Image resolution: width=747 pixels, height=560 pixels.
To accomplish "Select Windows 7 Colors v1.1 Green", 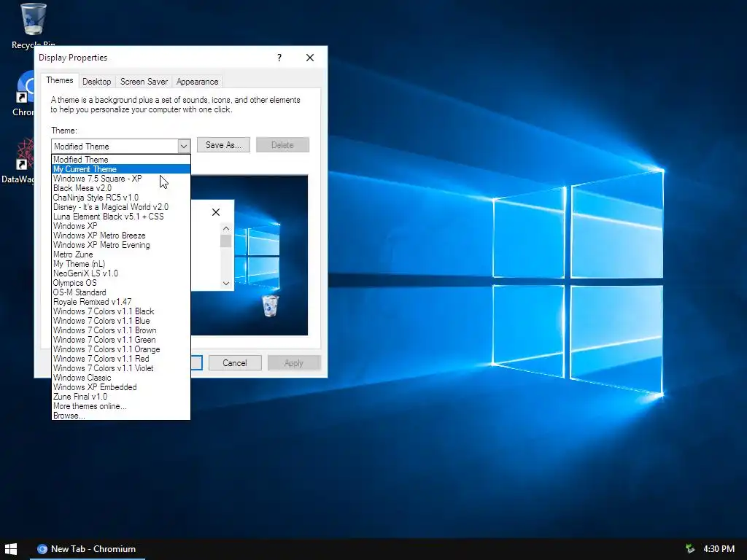I will [121, 340].
